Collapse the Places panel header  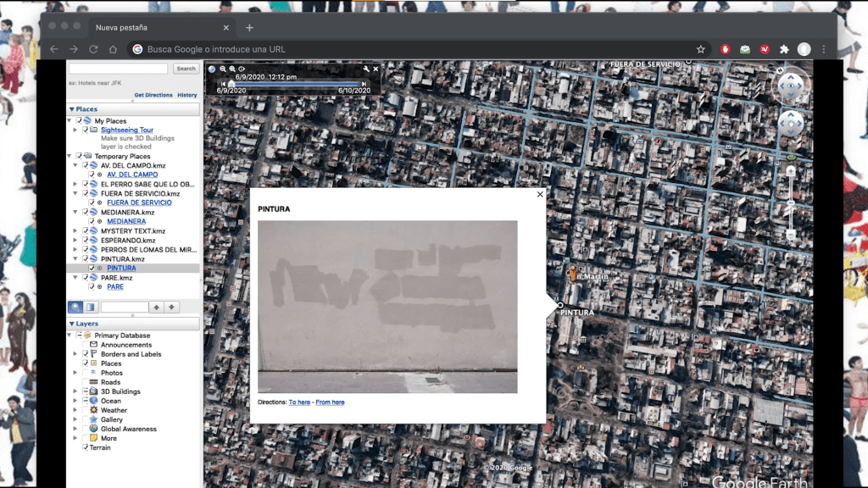tap(71, 109)
